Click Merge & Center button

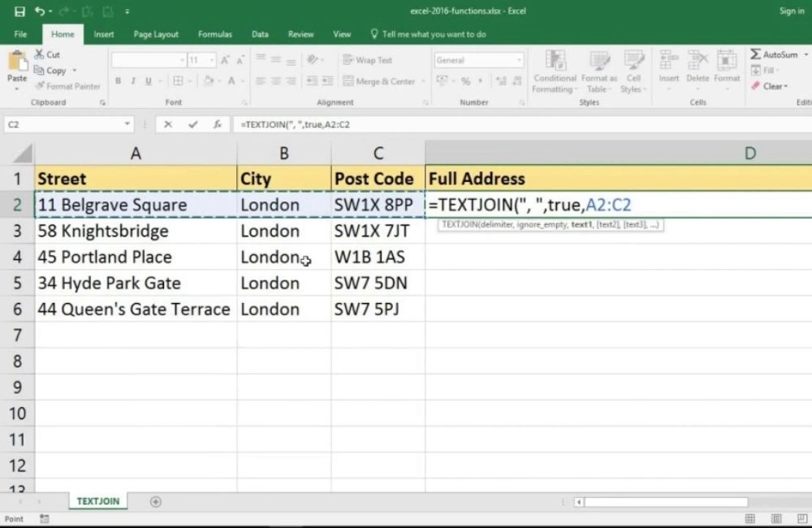(379, 81)
